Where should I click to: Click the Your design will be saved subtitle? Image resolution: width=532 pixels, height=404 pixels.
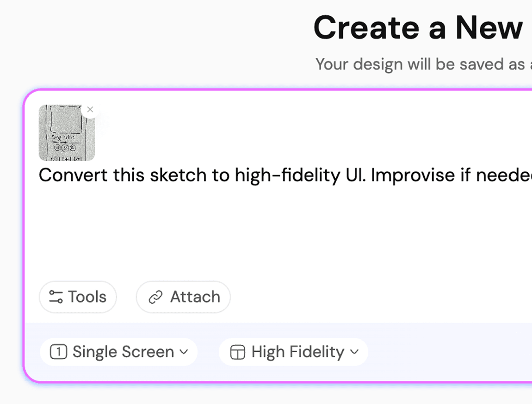[420, 64]
